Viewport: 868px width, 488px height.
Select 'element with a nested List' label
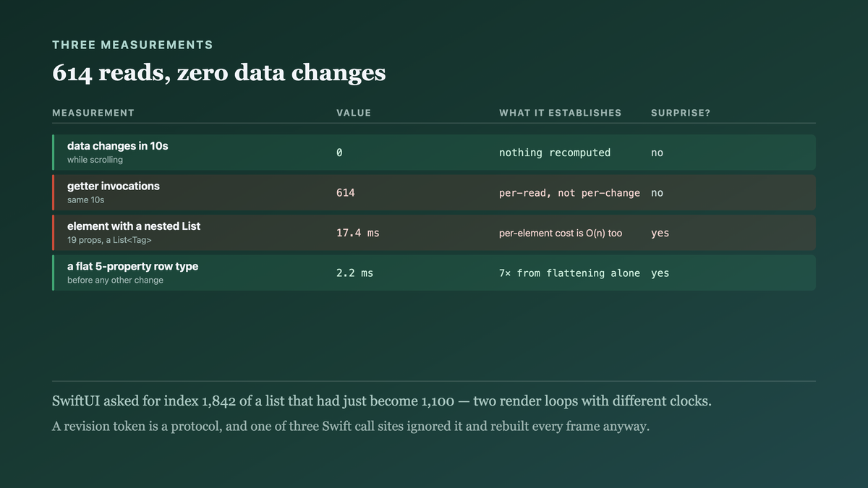(134, 226)
